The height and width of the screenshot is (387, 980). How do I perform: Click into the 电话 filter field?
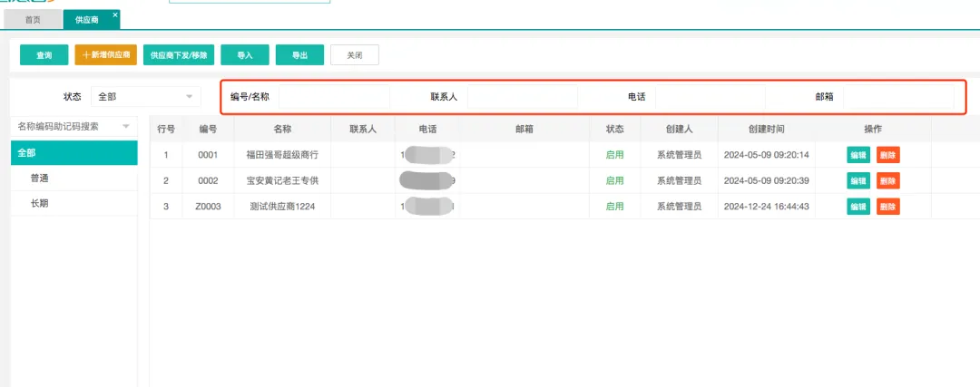(x=710, y=96)
